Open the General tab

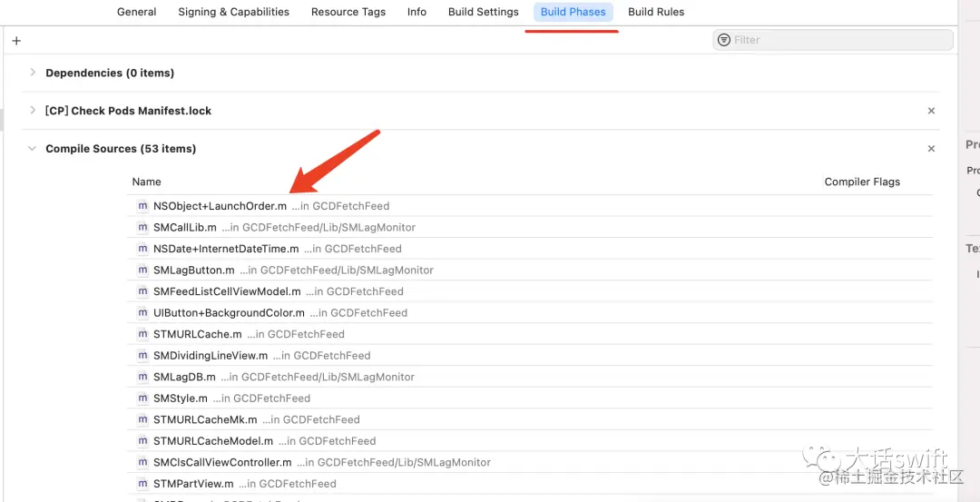point(137,12)
